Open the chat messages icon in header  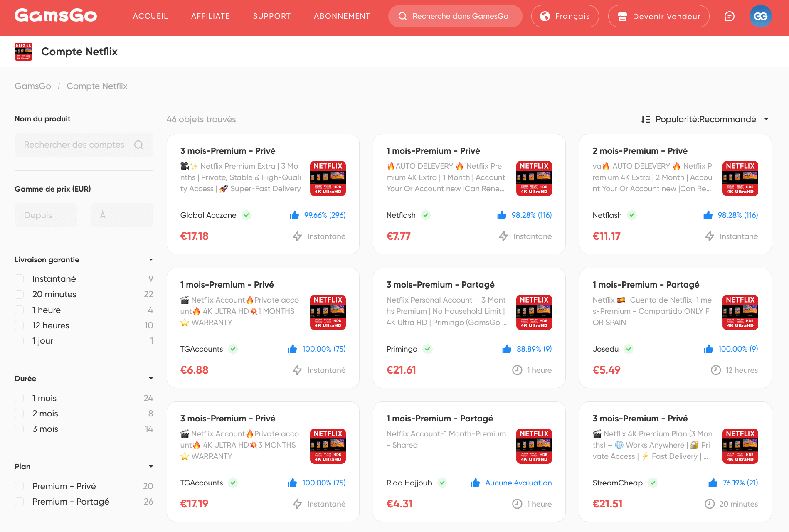(x=729, y=16)
